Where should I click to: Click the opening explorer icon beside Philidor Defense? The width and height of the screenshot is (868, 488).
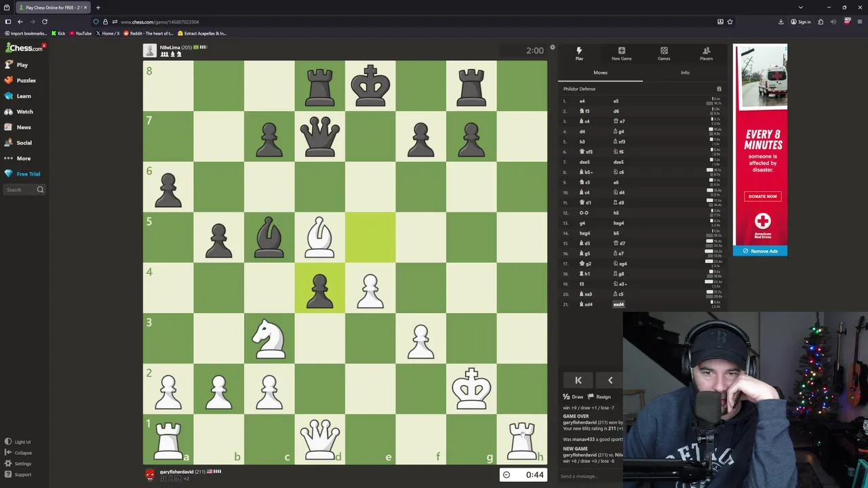coord(719,89)
